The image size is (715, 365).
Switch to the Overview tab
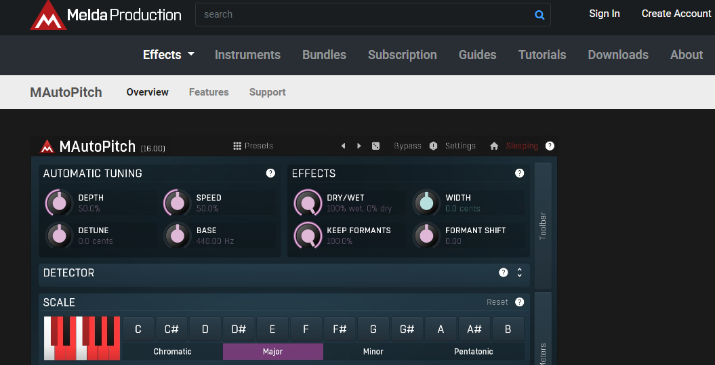click(x=147, y=92)
